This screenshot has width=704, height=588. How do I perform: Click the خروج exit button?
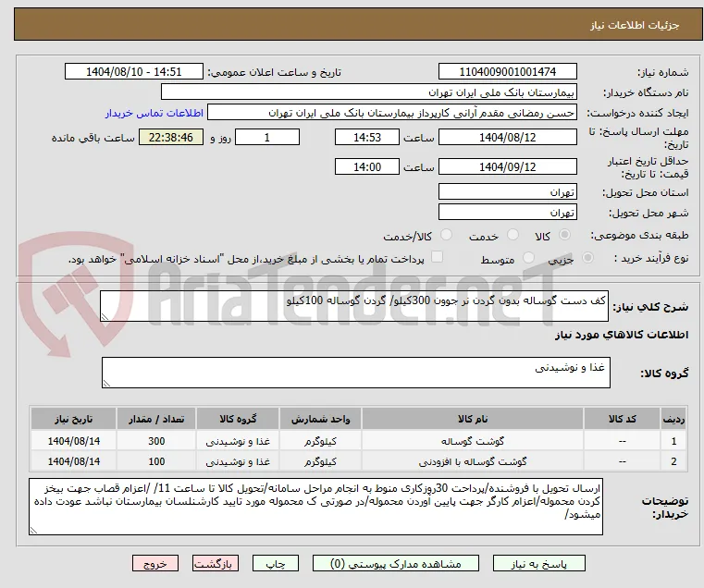click(x=155, y=564)
